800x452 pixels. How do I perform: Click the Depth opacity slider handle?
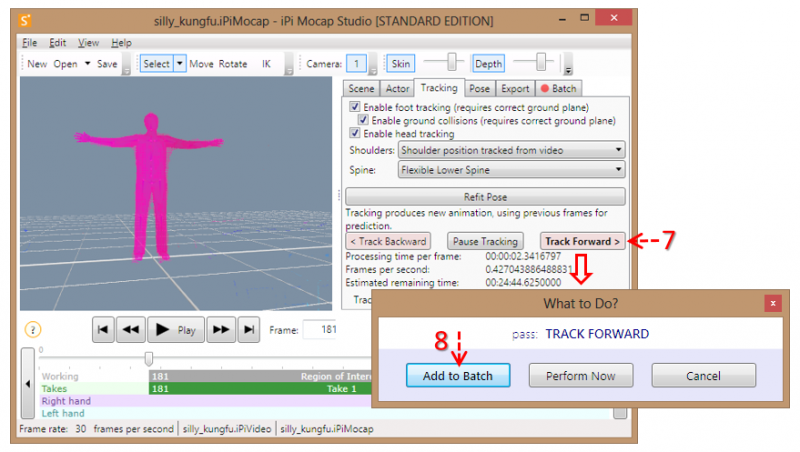click(541, 62)
